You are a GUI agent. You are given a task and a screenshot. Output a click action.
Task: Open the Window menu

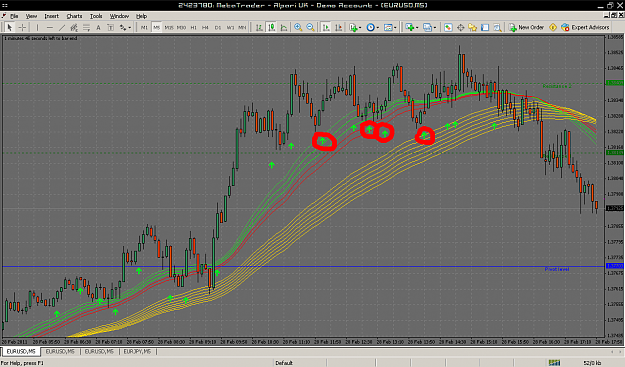pyautogui.click(x=119, y=16)
